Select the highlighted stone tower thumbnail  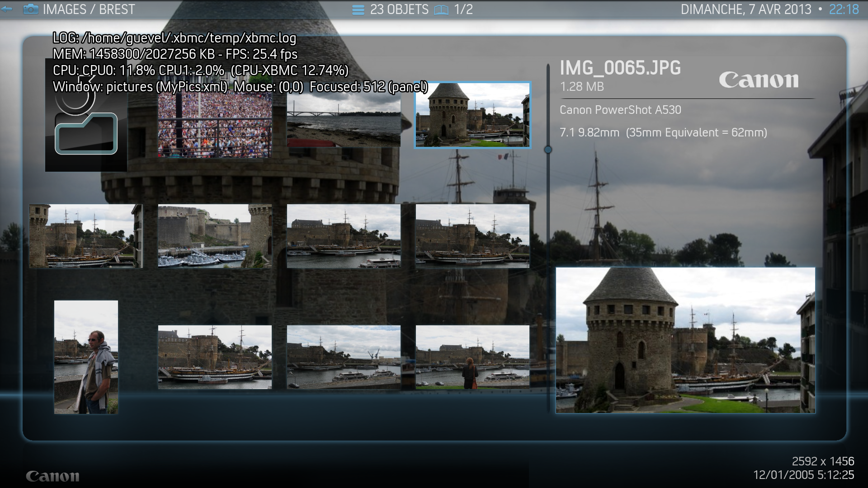[472, 115]
